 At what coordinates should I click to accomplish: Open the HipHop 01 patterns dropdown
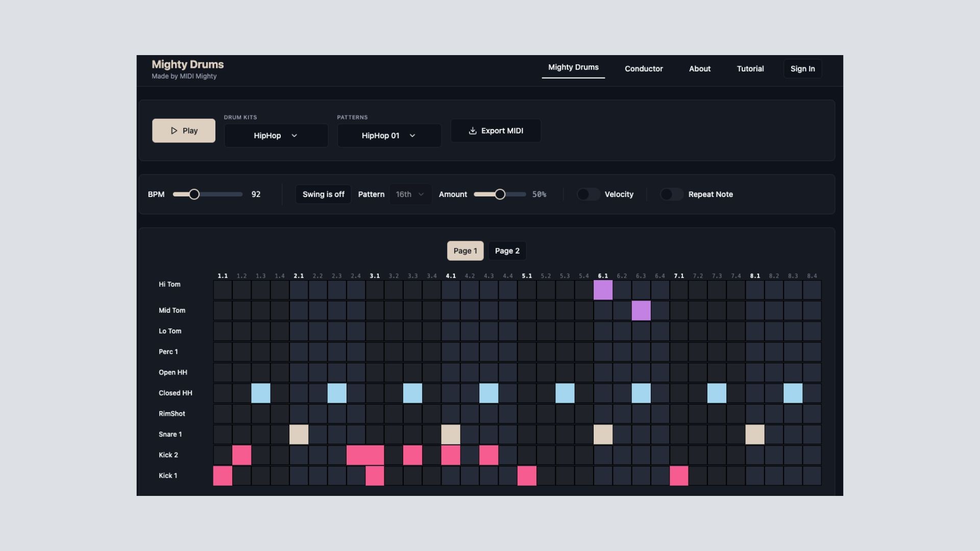(x=389, y=136)
